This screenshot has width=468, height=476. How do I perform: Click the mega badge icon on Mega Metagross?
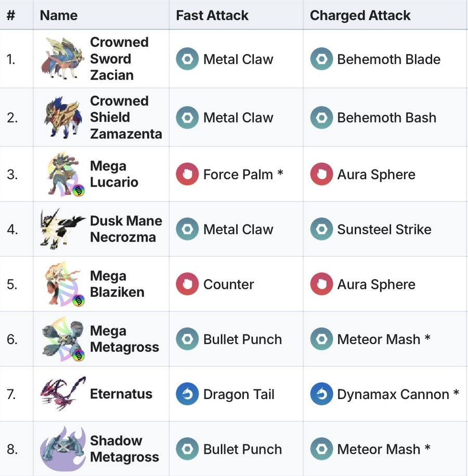click(x=79, y=355)
